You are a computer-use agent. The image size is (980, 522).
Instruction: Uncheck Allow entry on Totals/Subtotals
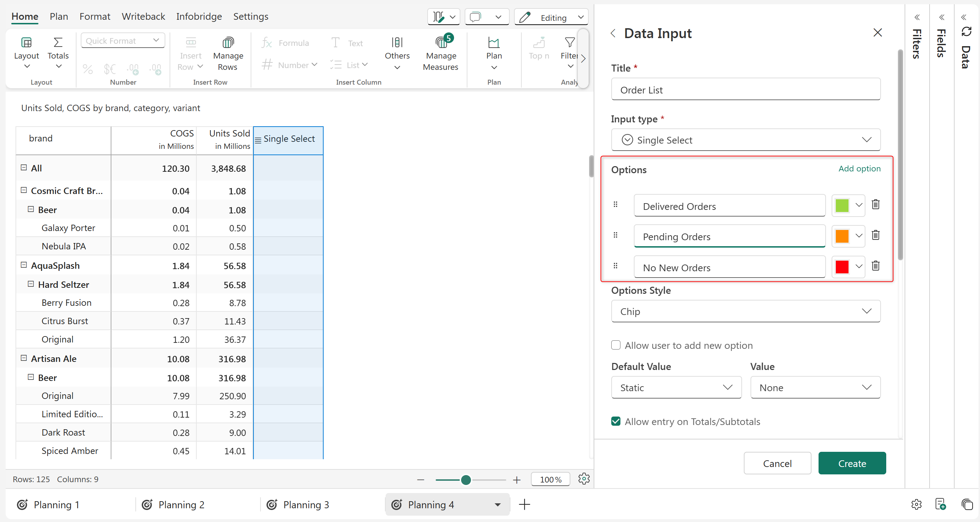point(615,421)
